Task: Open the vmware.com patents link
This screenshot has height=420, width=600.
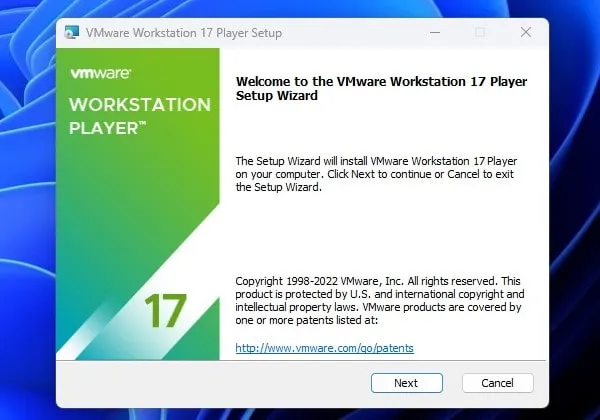Action: [324, 348]
